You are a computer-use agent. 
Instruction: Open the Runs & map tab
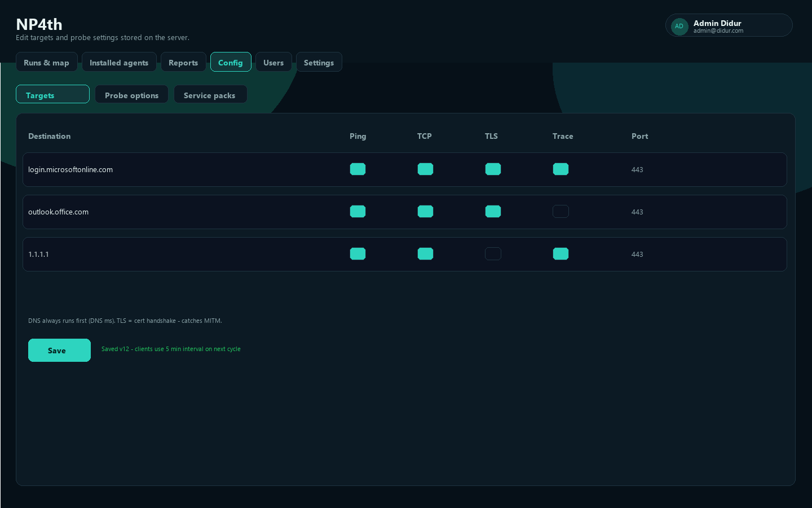47,62
